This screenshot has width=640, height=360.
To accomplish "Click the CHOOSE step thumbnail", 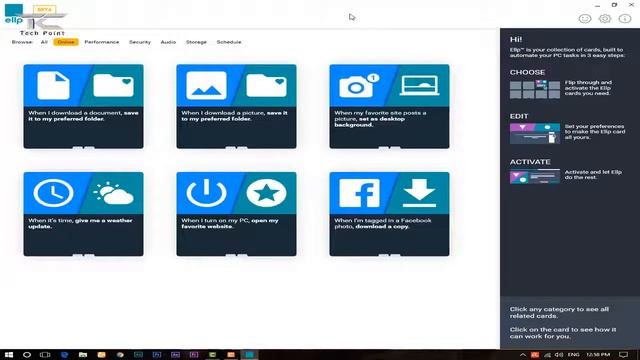I will [x=535, y=89].
